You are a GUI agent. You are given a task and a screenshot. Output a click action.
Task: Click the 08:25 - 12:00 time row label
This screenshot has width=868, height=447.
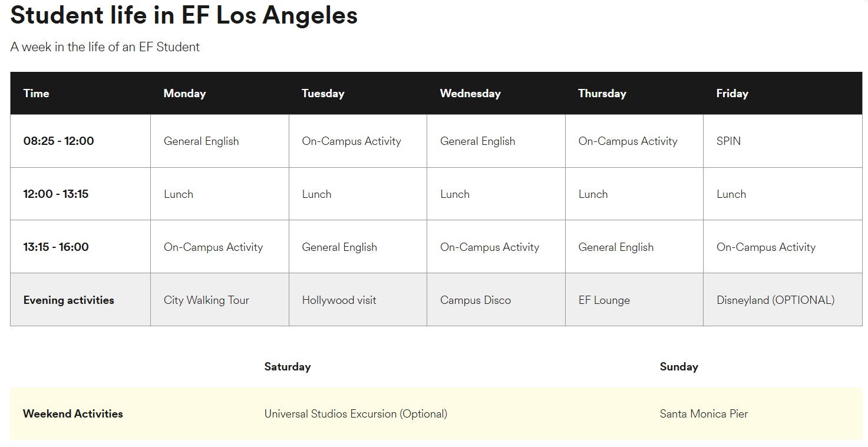58,141
